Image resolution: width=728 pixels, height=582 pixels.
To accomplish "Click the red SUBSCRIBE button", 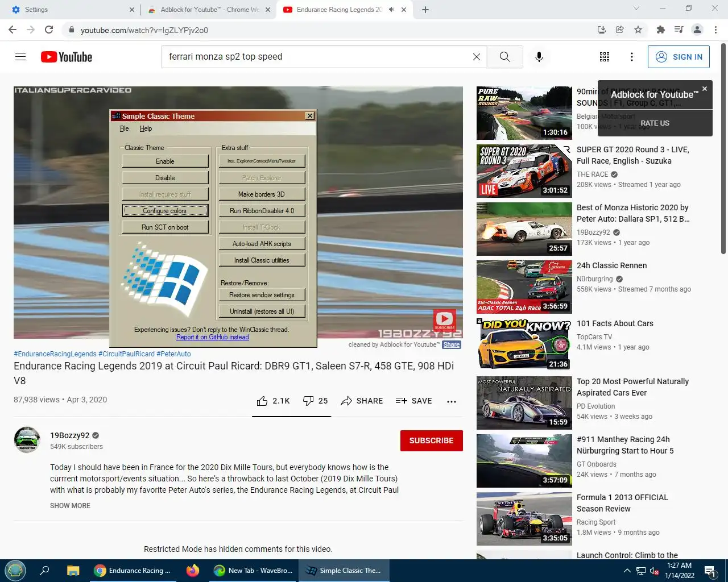I will (x=432, y=440).
